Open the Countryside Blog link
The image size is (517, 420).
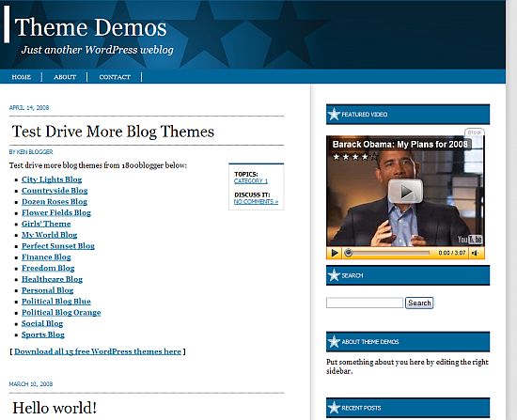coord(55,191)
